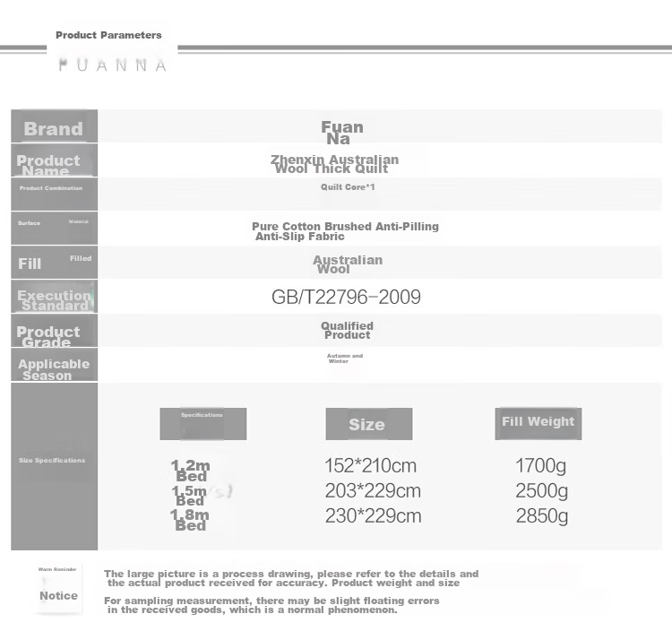Click the 'Size' column header

[369, 423]
